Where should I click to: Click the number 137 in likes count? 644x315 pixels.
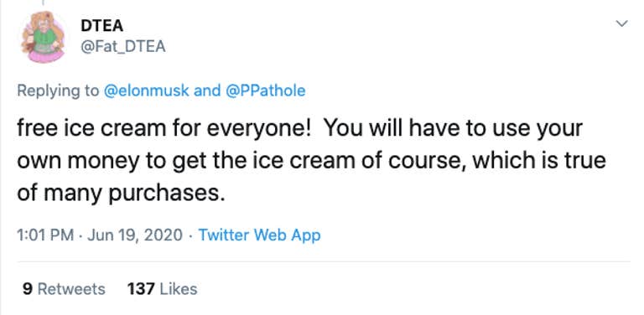(x=141, y=289)
